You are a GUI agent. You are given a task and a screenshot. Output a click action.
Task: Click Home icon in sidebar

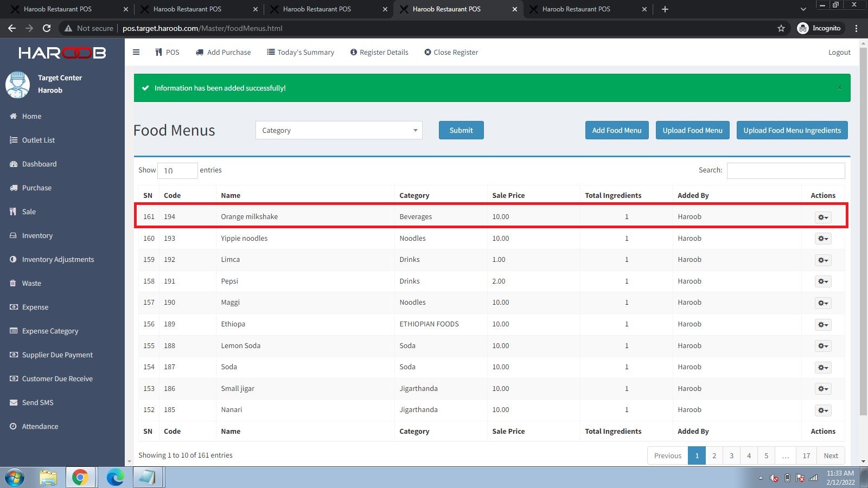(x=14, y=116)
